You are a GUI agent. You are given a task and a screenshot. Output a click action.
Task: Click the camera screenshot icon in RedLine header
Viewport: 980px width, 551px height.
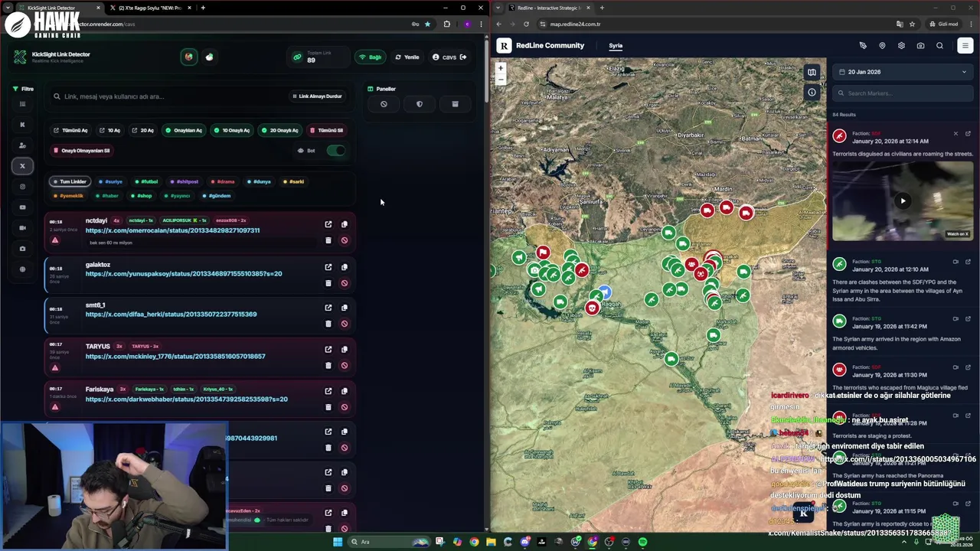pos(920,46)
